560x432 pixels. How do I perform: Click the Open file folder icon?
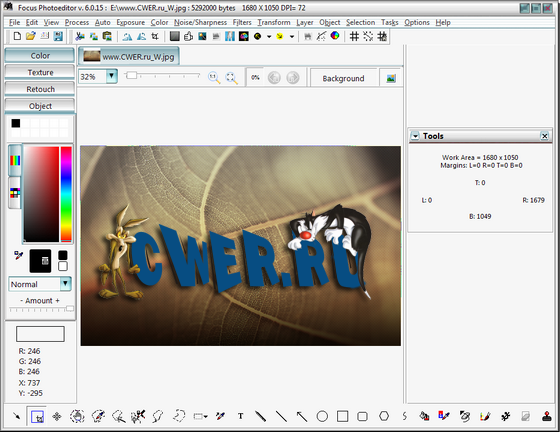(31, 36)
